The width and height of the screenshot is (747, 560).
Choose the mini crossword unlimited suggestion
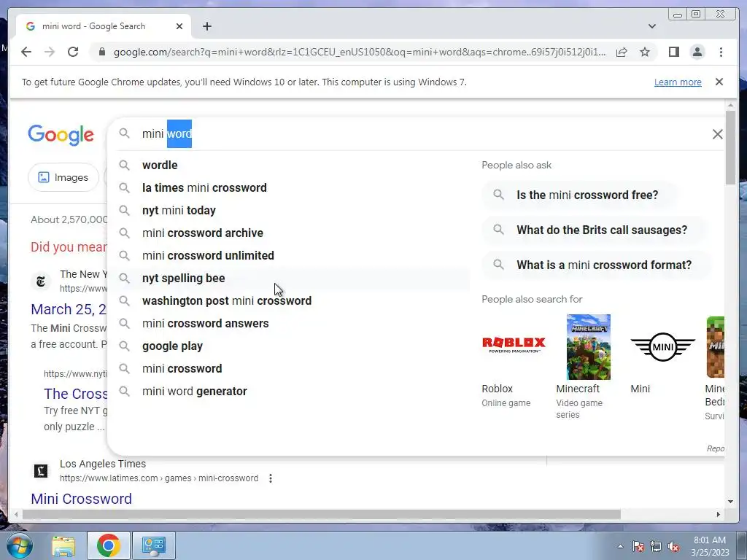(x=290, y=256)
